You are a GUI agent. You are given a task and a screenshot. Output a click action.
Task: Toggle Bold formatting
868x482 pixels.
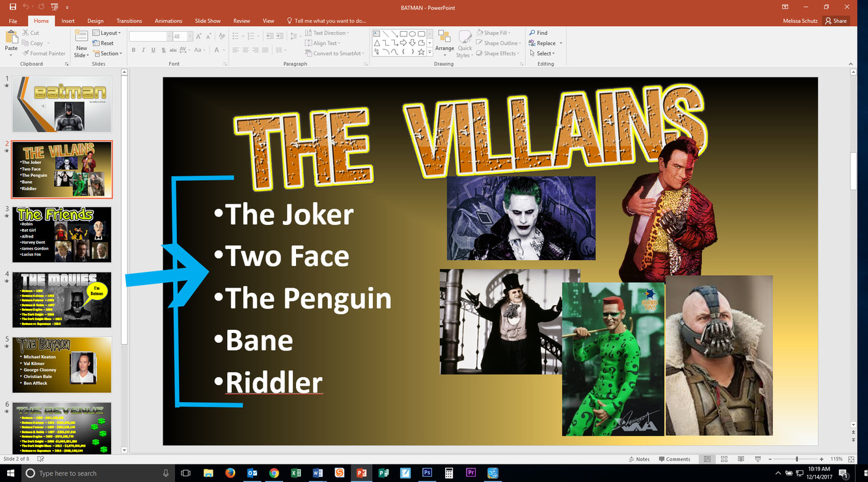133,50
